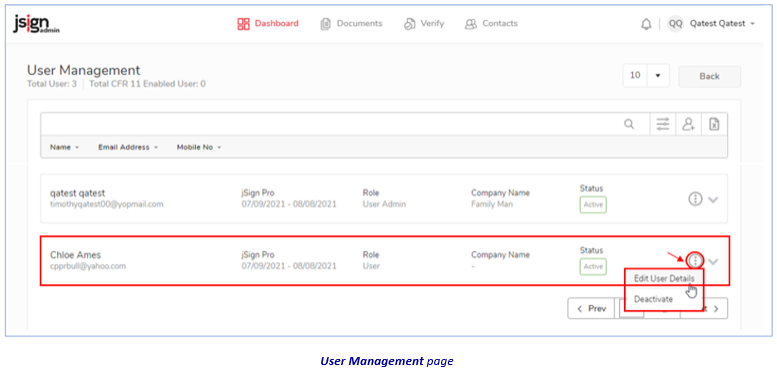Viewport: 777px width, 370px height.
Task: Open the Name filter dropdown
Action: click(64, 147)
